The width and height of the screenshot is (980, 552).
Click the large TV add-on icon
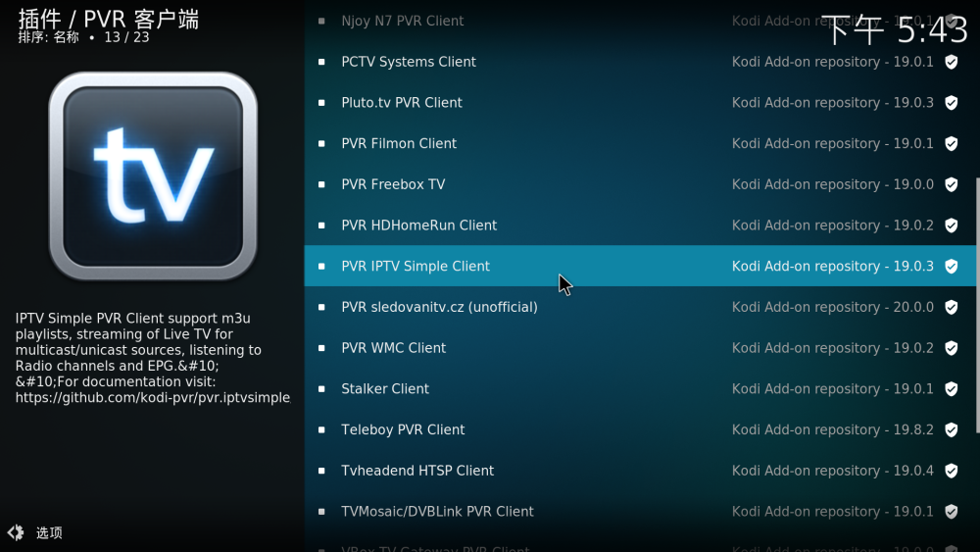click(153, 176)
